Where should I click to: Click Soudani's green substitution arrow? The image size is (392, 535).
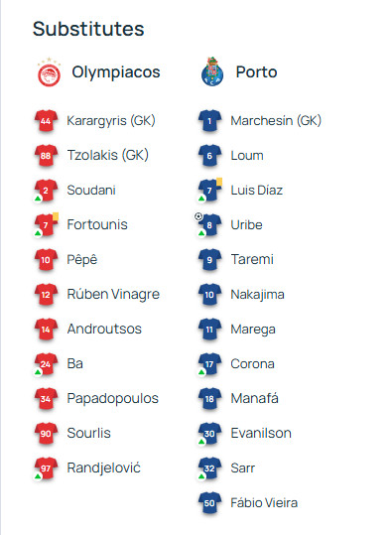coord(38,199)
